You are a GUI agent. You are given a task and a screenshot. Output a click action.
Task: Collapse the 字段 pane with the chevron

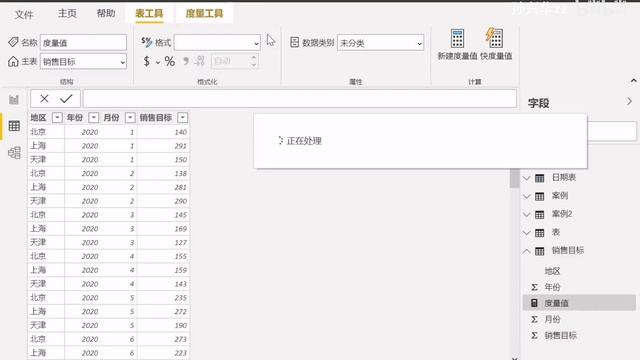629,102
